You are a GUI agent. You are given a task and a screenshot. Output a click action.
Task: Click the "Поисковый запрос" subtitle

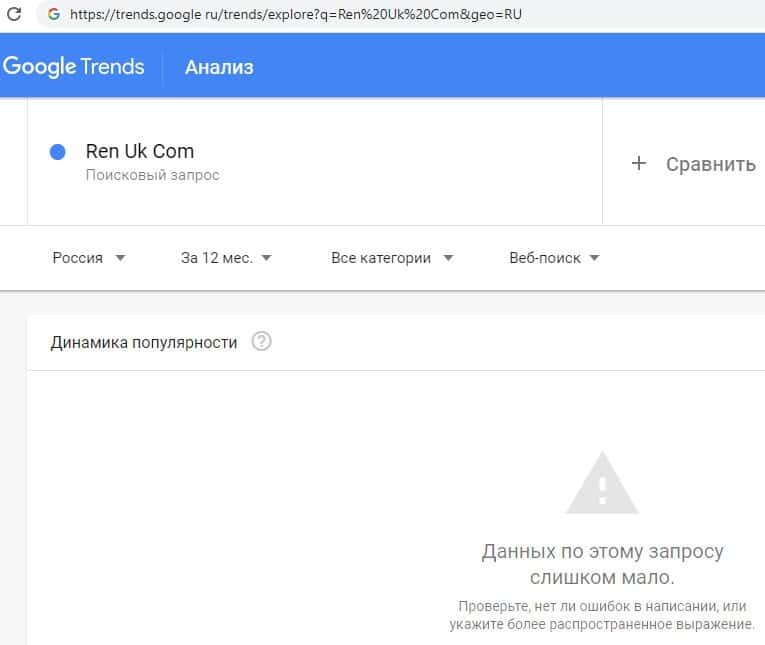[x=152, y=175]
